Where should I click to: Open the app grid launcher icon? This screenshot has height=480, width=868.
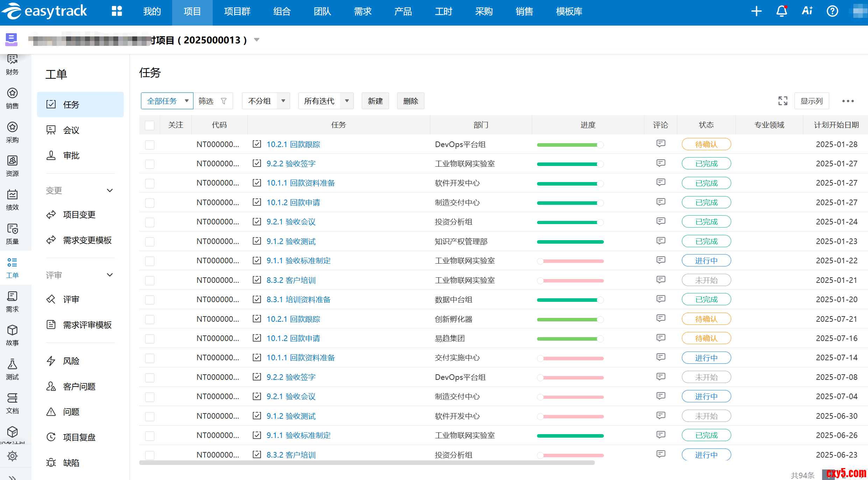pos(117,11)
